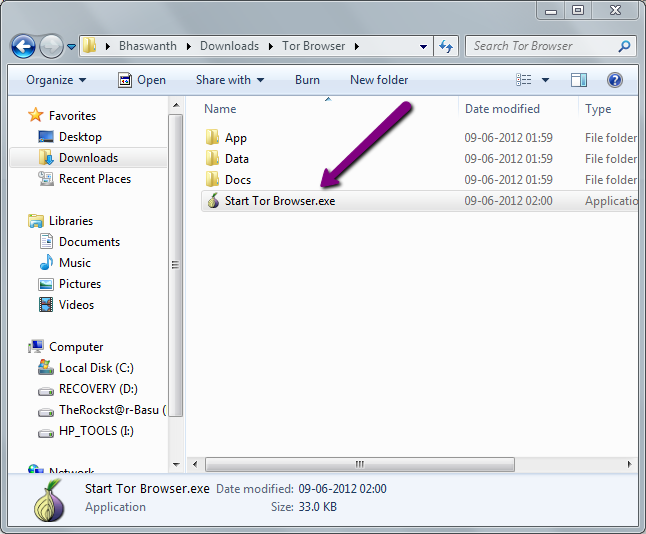Click the navigation pane vertical scrollbar thumb
The width and height of the screenshot is (646, 534).
tap(176, 265)
